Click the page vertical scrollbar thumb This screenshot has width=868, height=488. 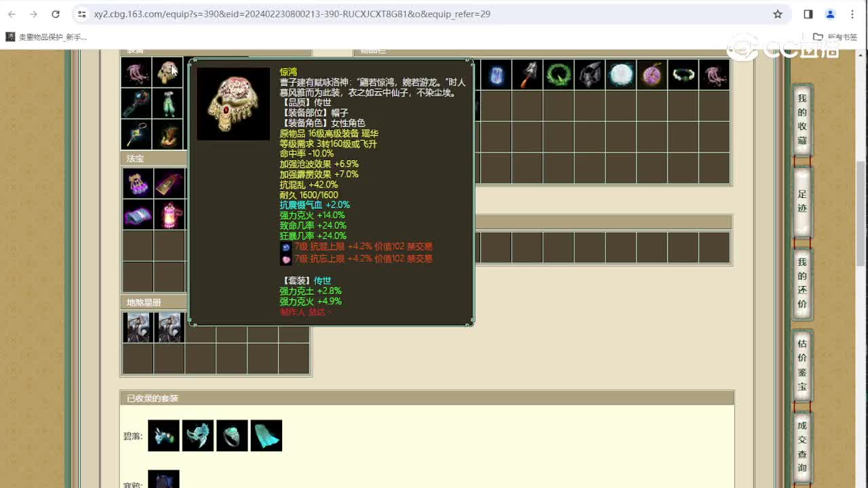(861, 213)
